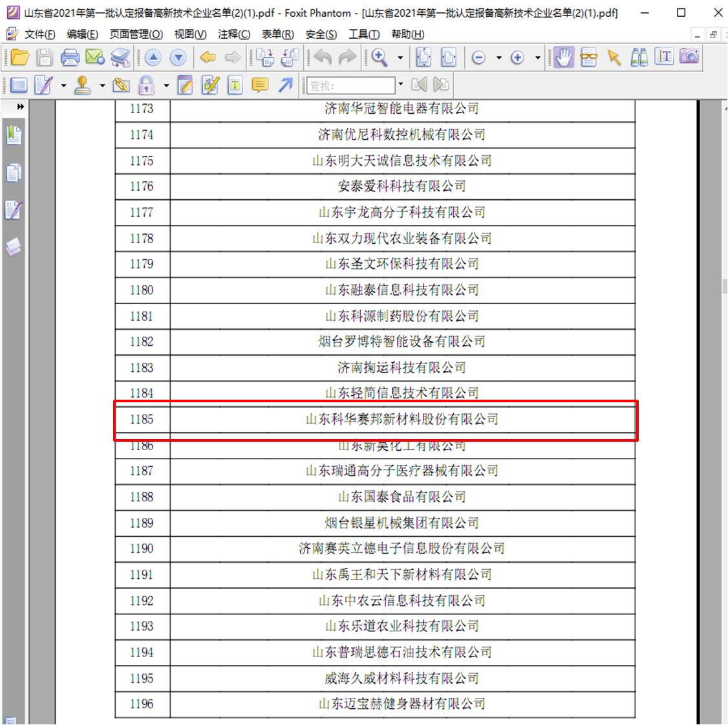This screenshot has height=725, width=728.
Task: Expand the find box options dropdown
Action: coord(401,85)
